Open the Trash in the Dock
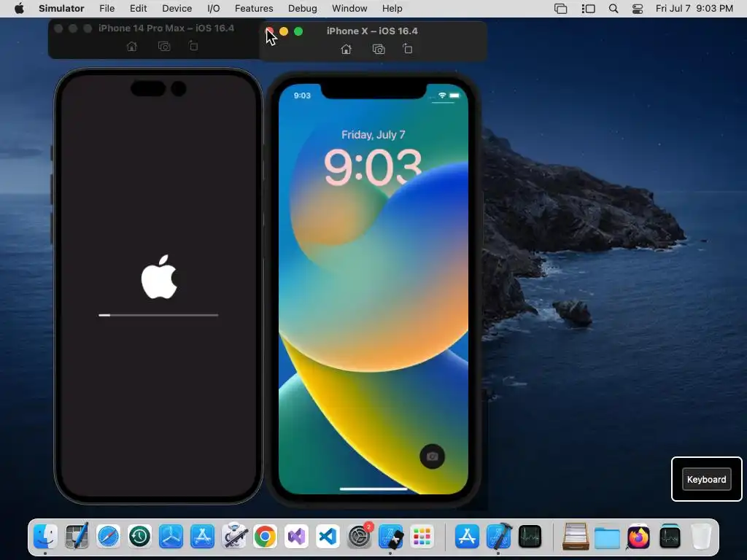 701,537
